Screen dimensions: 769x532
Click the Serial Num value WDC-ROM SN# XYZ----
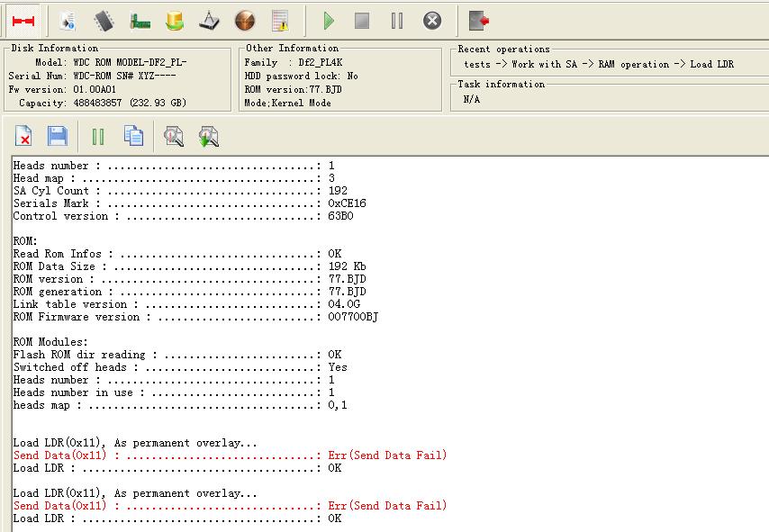point(124,76)
